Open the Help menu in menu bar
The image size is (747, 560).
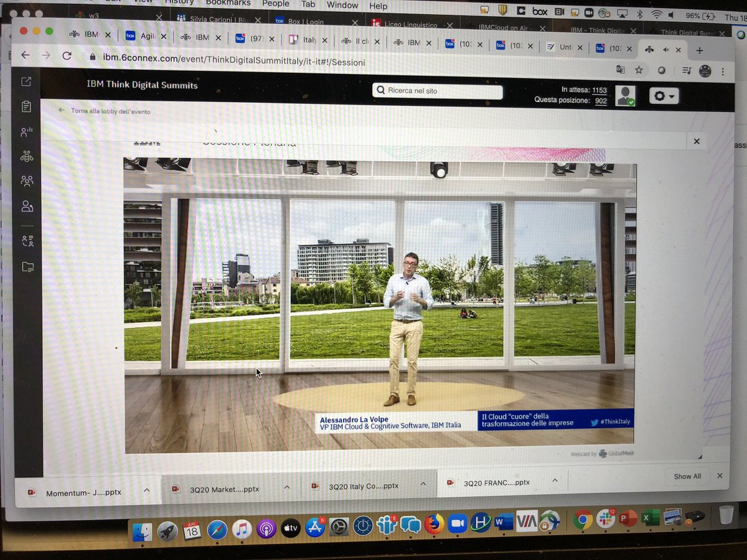click(378, 6)
